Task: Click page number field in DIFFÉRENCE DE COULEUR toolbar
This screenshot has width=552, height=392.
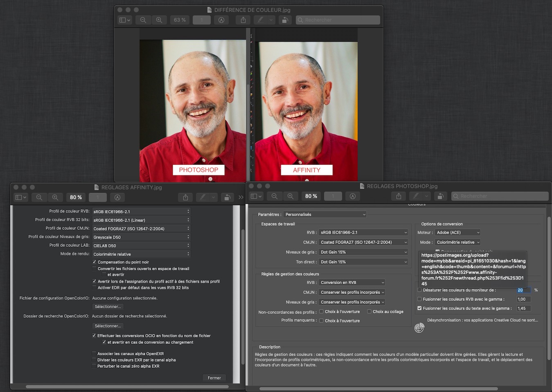Action: click(202, 20)
